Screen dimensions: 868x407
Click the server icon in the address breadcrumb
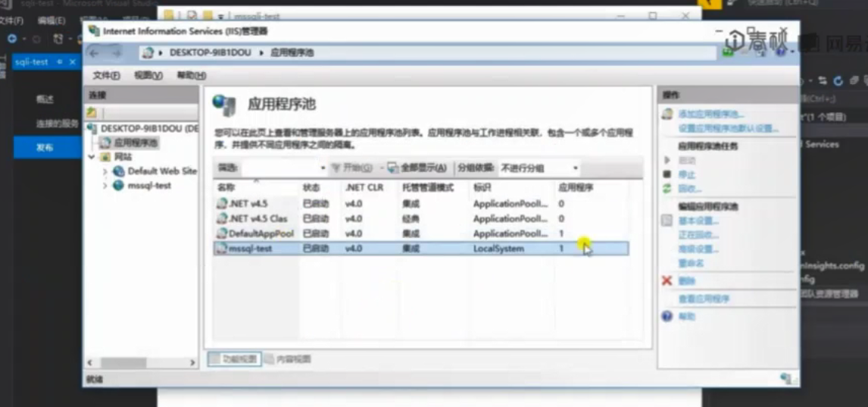[148, 53]
